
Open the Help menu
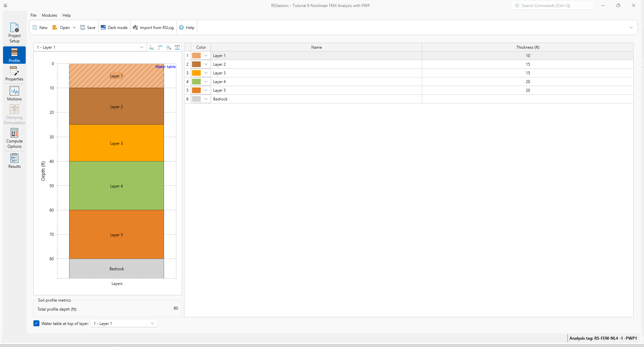[x=66, y=15]
